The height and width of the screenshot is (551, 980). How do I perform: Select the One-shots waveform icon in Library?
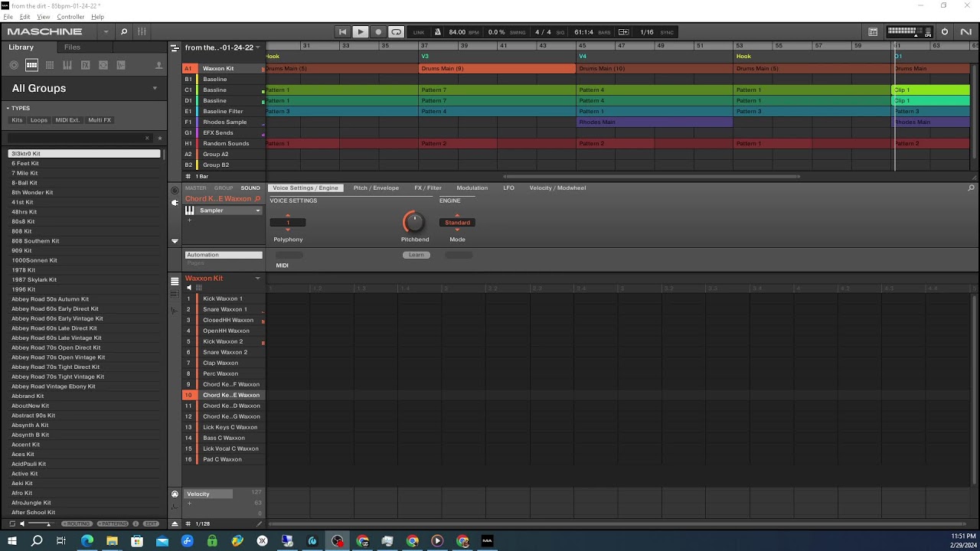point(121,65)
